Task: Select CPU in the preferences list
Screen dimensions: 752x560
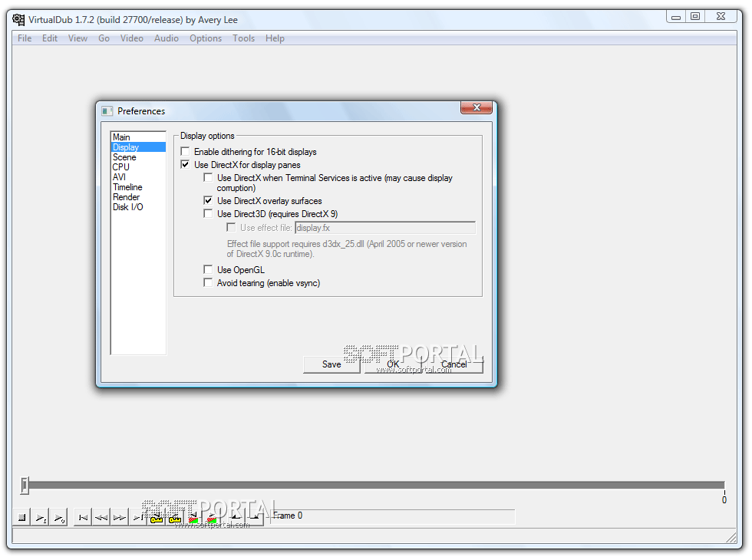Action: [138, 167]
